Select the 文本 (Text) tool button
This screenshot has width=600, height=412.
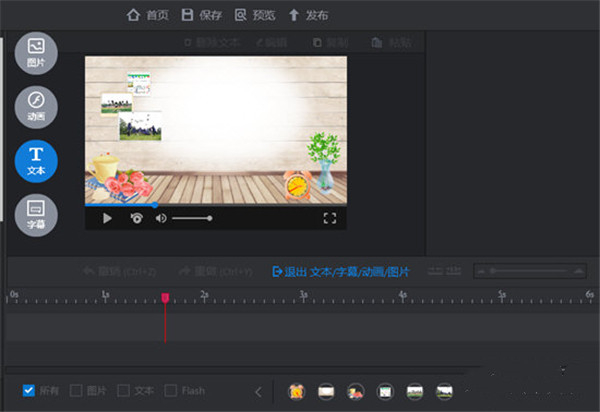(x=36, y=160)
